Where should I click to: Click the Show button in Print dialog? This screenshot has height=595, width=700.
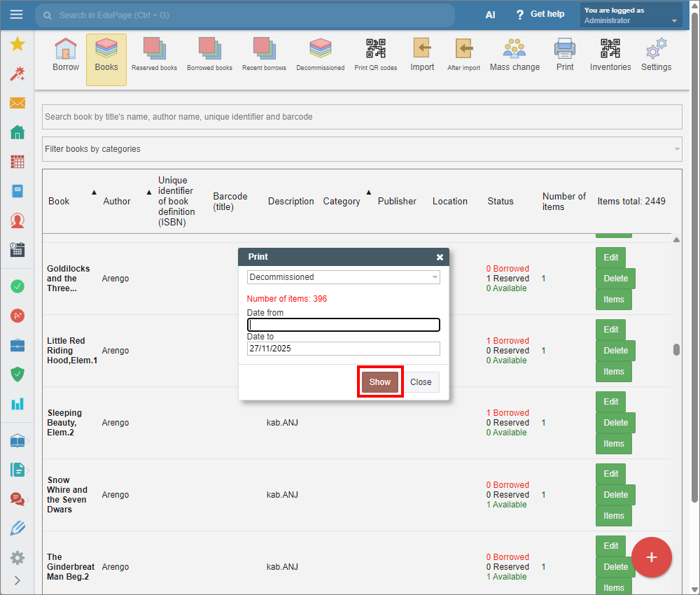click(380, 382)
